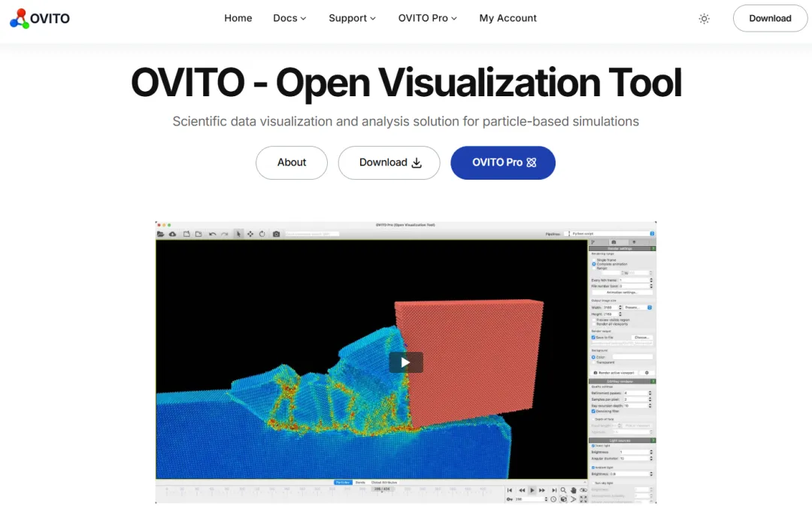
Task: Switch to the Bonds tab below the viewport
Action: tap(360, 483)
